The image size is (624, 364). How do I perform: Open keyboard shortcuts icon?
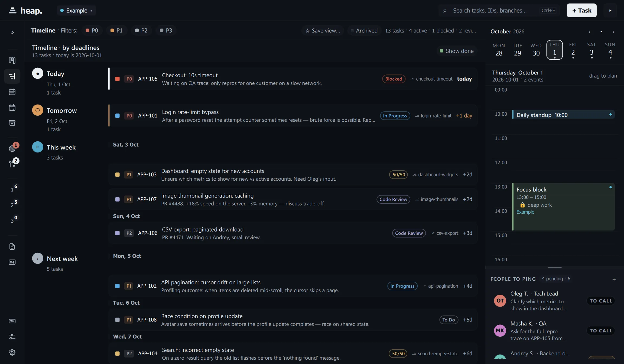coord(12,321)
